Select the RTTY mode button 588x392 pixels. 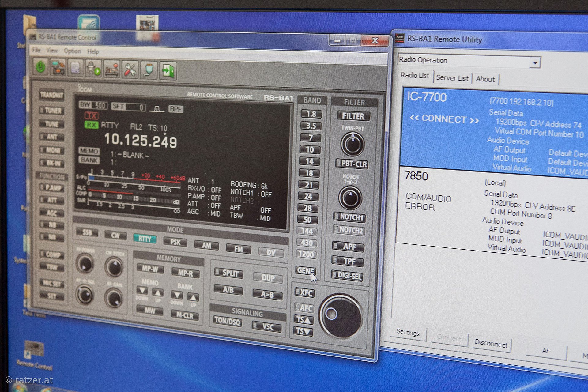pyautogui.click(x=145, y=239)
